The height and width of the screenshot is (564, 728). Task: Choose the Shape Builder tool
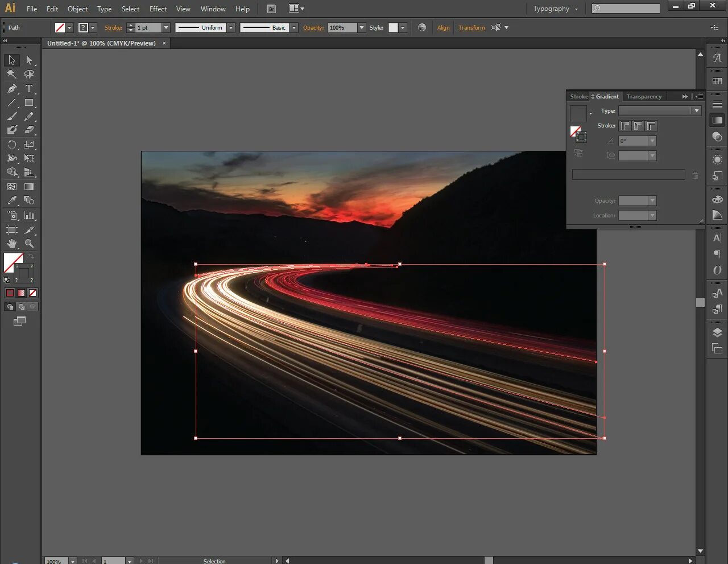click(12, 172)
